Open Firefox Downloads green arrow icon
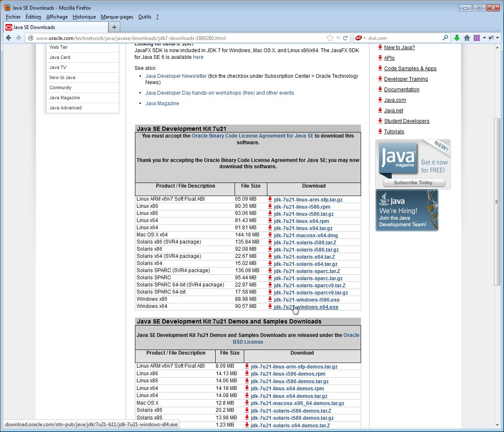This screenshot has height=432, width=504. tap(457, 38)
